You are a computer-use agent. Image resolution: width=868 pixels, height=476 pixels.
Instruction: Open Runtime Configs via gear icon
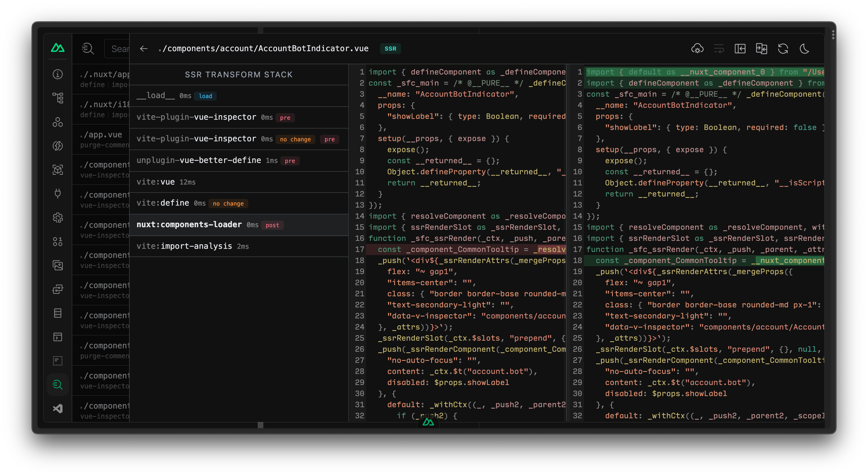point(58,218)
